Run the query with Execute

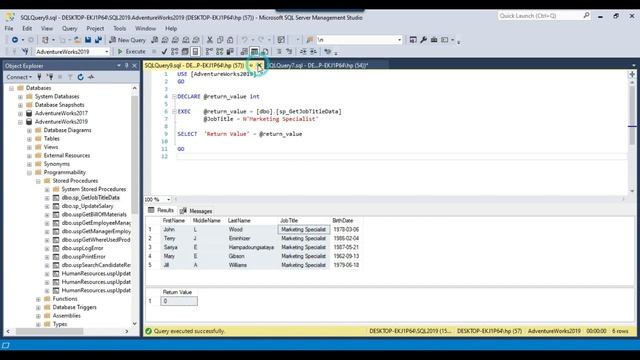(x=131, y=51)
